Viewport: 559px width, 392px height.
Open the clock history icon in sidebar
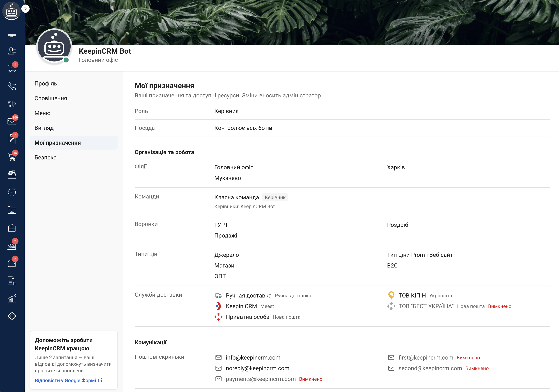(x=12, y=192)
